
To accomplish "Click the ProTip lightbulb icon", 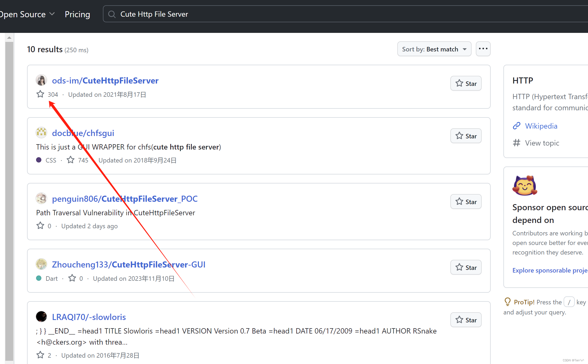I will [x=507, y=302].
